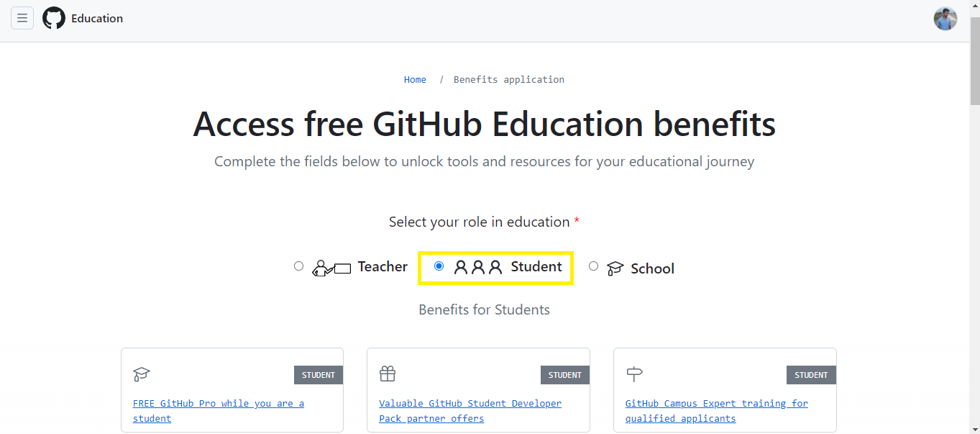Viewport: 980px width, 434px height.
Task: Open FREE GitHub Pro while student link
Action: pos(218,404)
